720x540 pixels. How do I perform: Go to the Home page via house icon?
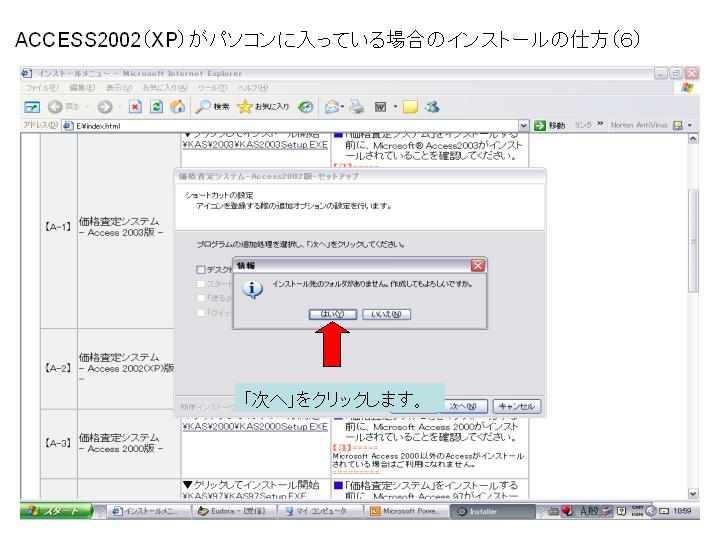pyautogui.click(x=177, y=107)
